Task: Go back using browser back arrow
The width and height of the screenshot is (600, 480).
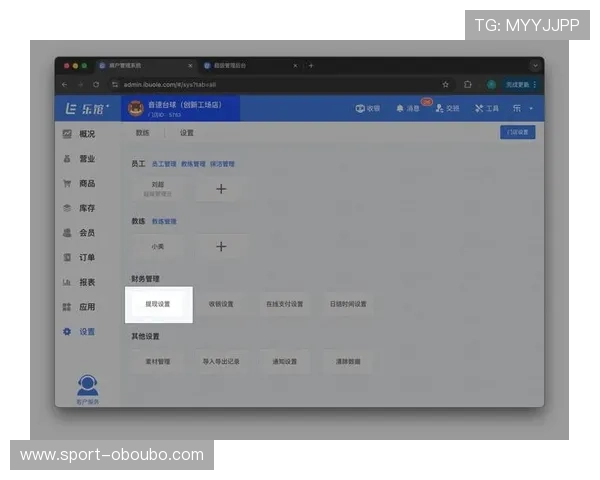Action: point(64,85)
